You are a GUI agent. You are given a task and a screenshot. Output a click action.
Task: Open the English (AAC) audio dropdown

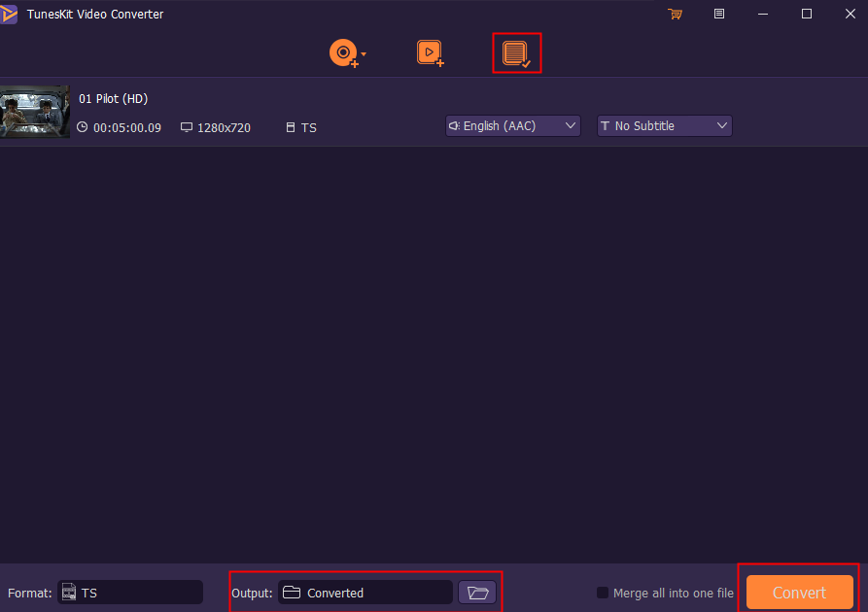click(512, 126)
